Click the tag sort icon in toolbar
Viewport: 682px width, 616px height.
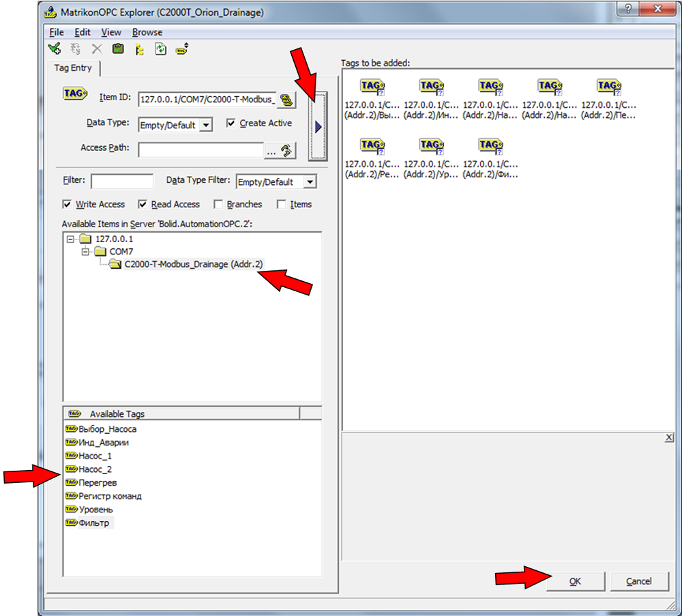tap(182, 49)
